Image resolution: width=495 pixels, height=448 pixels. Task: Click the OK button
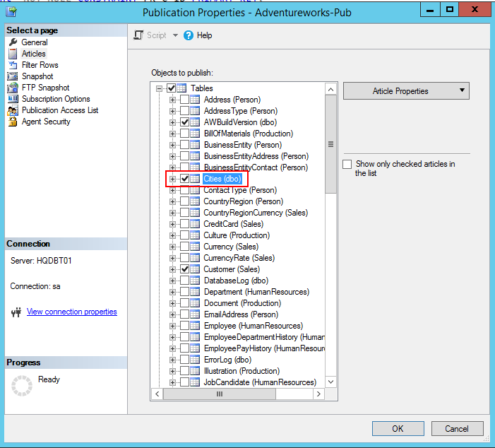coord(398,429)
